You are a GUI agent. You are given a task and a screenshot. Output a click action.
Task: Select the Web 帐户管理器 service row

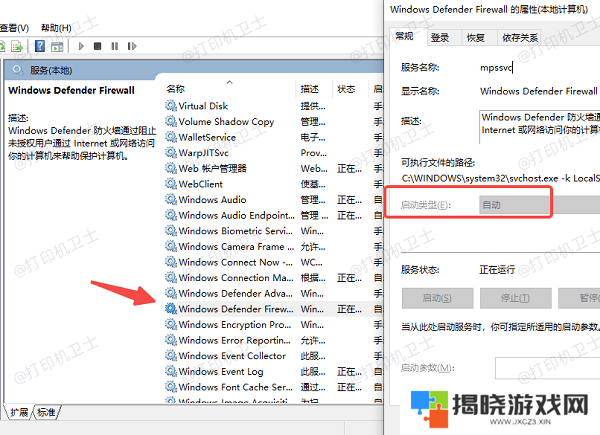[274, 168]
